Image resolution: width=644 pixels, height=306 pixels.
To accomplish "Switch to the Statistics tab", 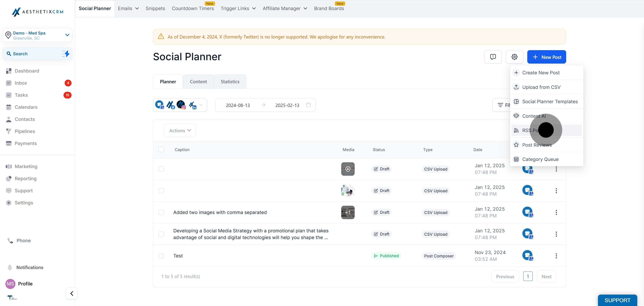I will 230,81.
